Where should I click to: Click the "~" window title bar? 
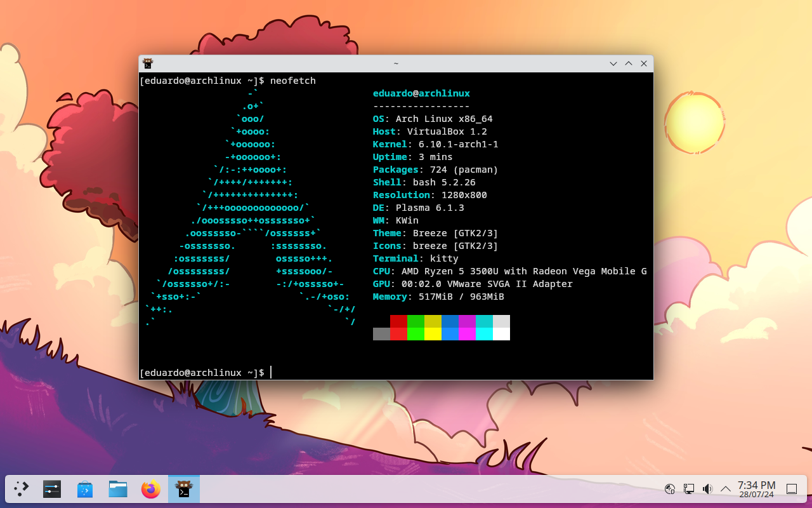(396, 63)
